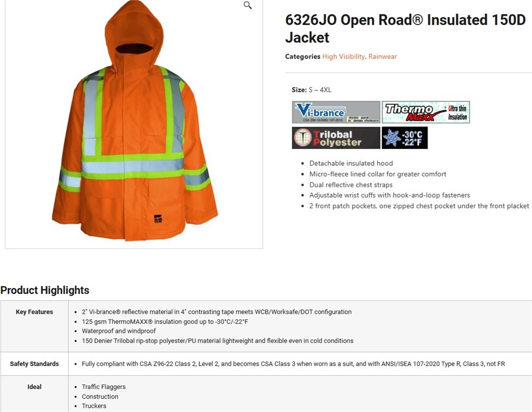
Task: Click the ThermoMaxx Ultra thin Insulation badge
Action: pyautogui.click(x=426, y=112)
